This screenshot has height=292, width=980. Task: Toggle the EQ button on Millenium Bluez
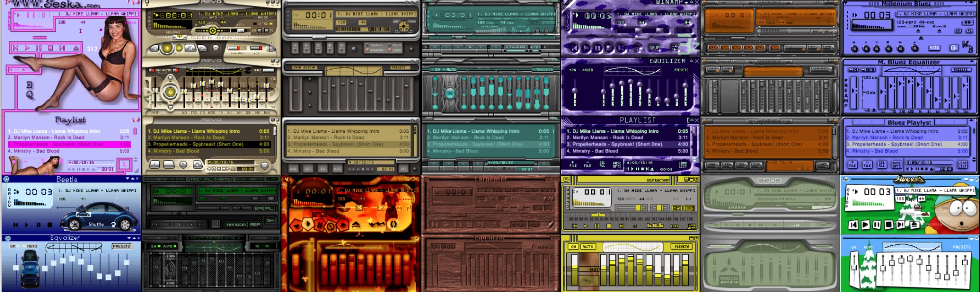tap(958, 31)
